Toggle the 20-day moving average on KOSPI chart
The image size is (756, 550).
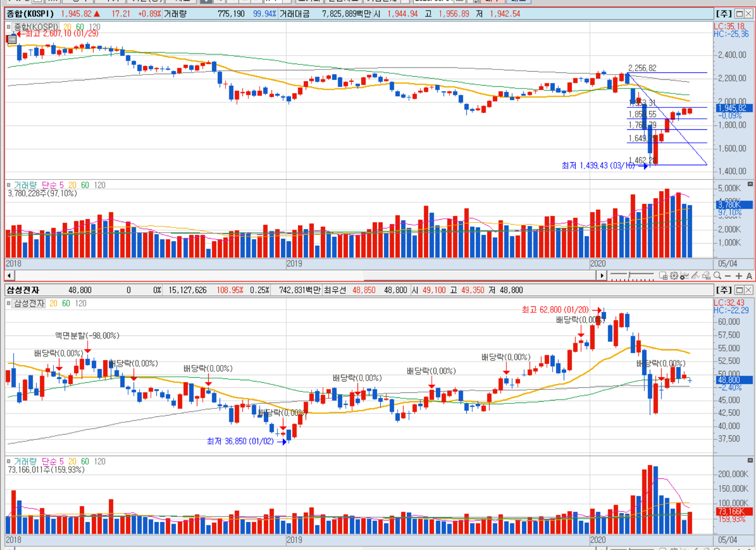(x=67, y=27)
